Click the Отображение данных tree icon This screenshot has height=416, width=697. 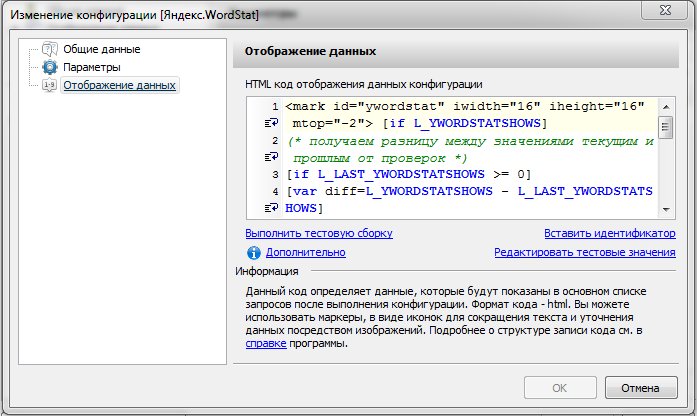click(50, 86)
